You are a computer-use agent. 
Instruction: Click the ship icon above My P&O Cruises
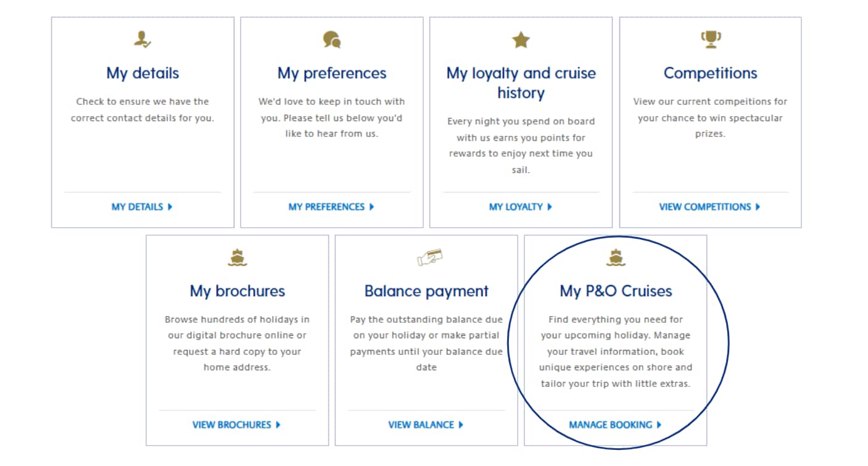(616, 258)
